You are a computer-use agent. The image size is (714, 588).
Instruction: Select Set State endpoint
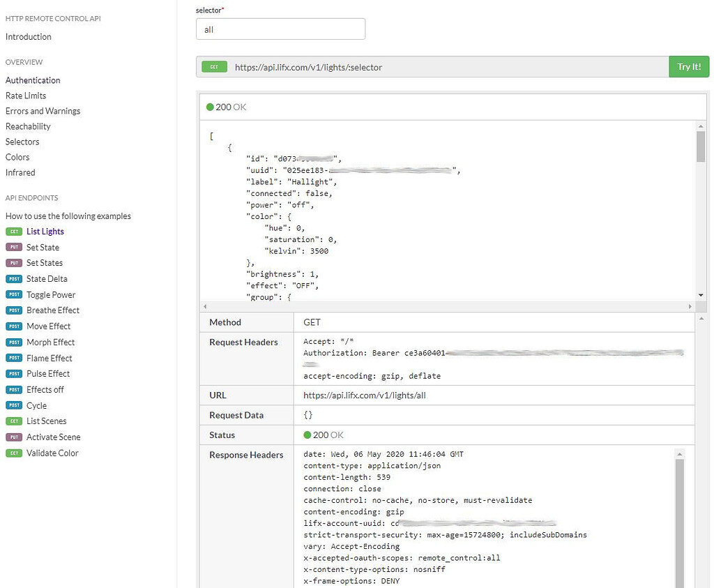click(43, 248)
